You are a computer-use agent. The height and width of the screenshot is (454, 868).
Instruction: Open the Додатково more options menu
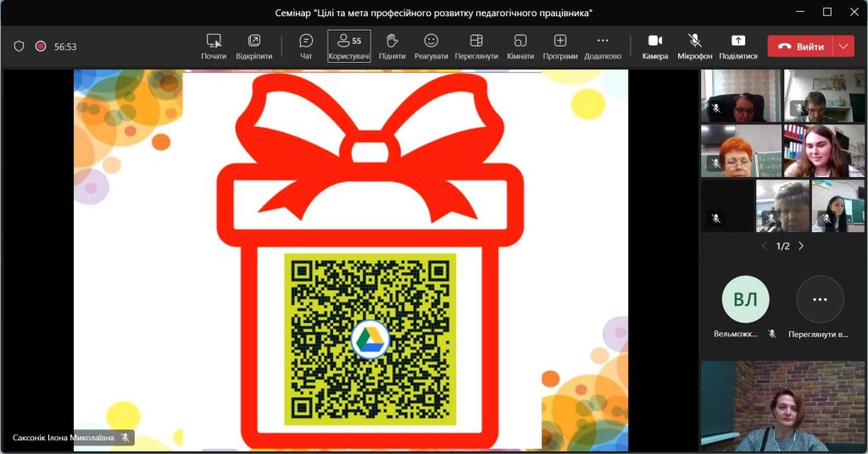(x=603, y=47)
